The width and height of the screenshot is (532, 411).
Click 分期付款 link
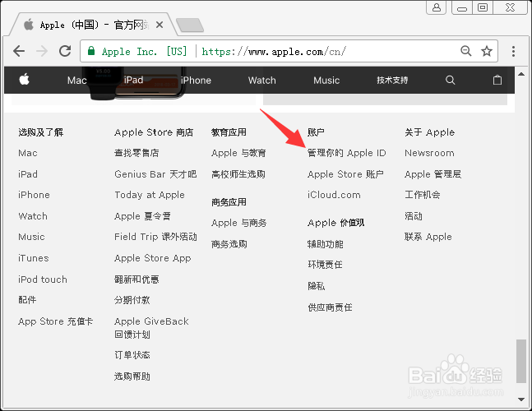click(132, 300)
